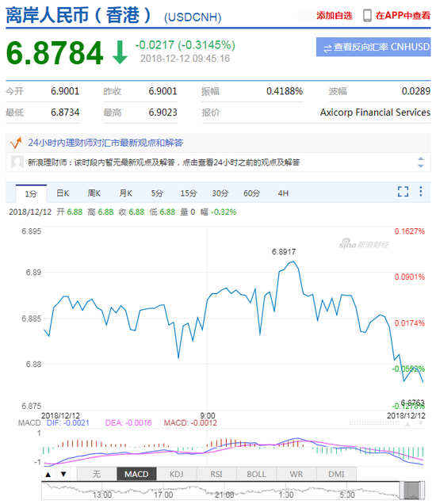Click the 离岸人民币（香港） title

(x=78, y=15)
